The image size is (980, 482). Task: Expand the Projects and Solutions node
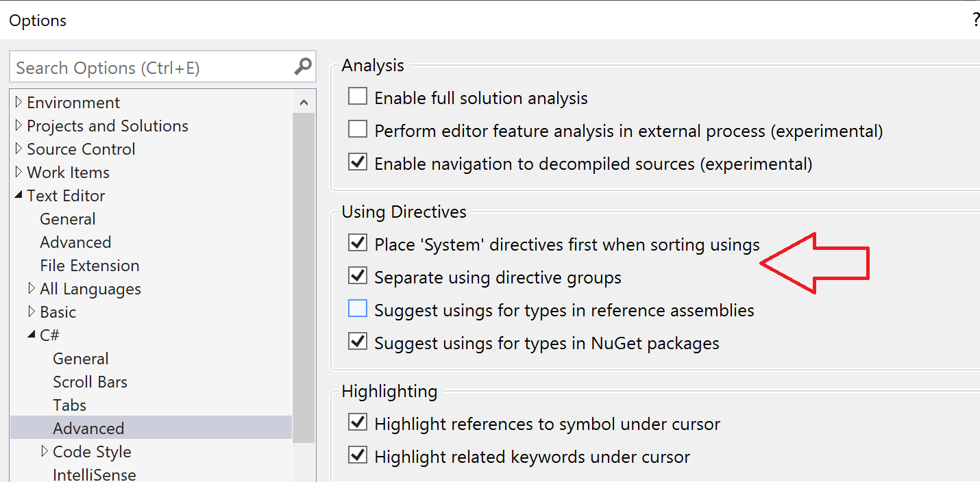tap(19, 125)
